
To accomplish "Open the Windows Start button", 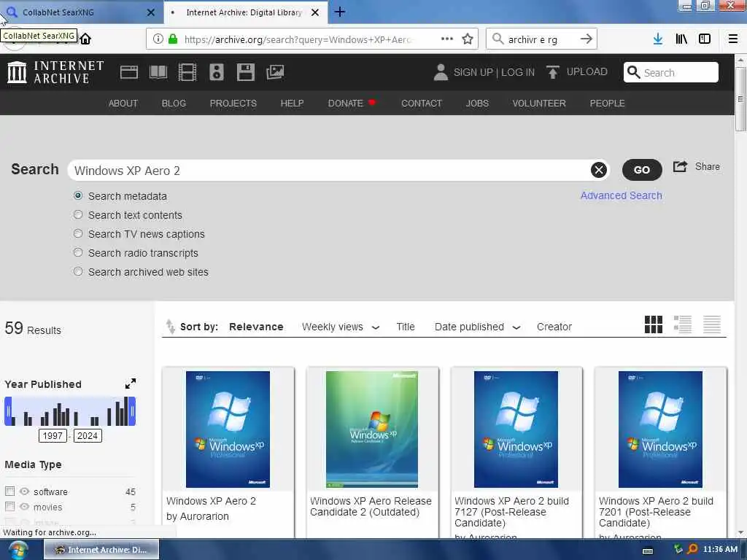I will 18,550.
